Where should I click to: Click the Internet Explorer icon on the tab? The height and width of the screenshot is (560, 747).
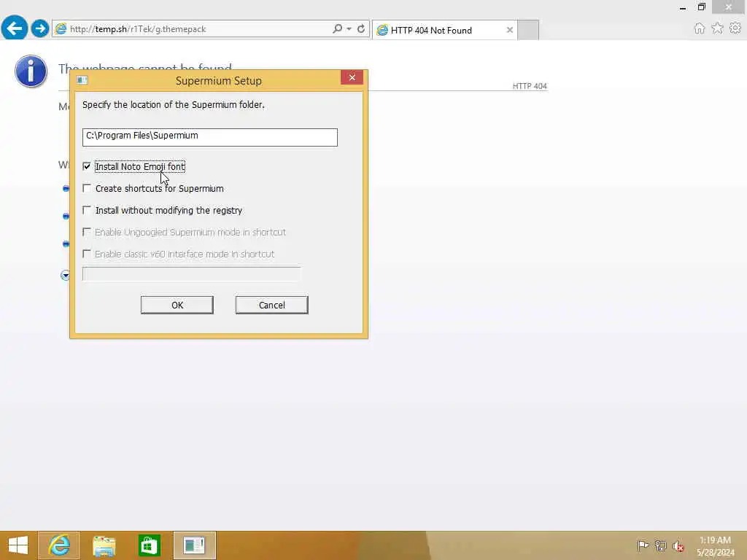pos(382,31)
